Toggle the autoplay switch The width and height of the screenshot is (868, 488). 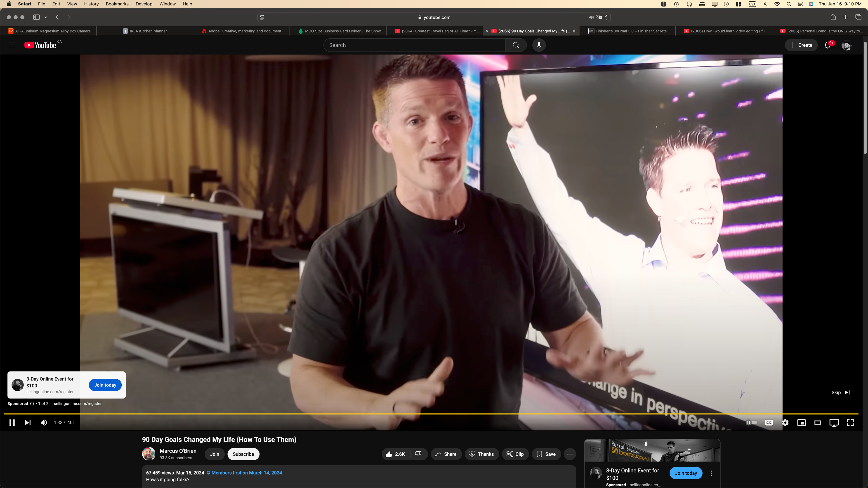[751, 422]
